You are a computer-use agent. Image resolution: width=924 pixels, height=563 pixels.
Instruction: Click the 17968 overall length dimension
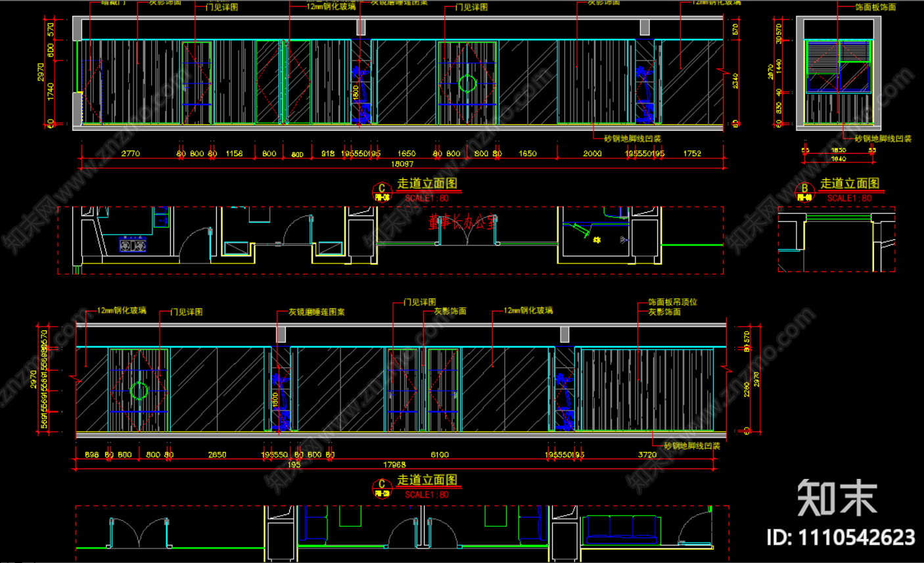(x=394, y=465)
